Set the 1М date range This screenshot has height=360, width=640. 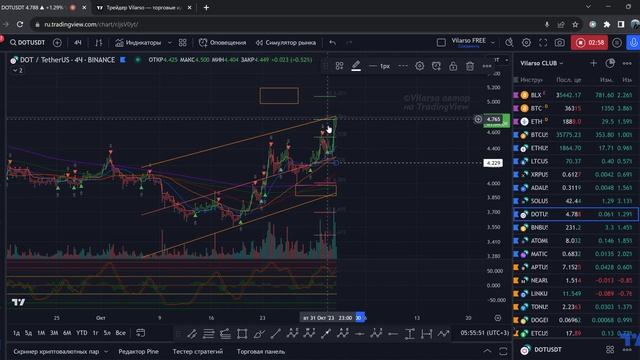click(41, 333)
